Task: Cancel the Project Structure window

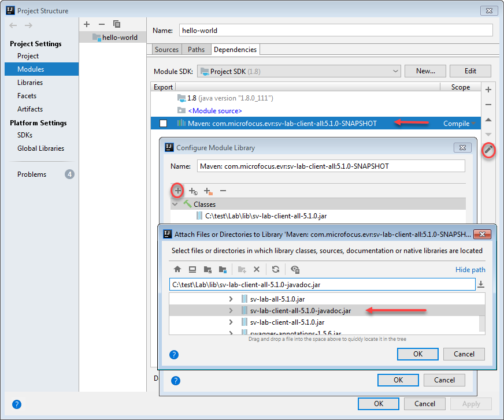Action: tap(425, 404)
